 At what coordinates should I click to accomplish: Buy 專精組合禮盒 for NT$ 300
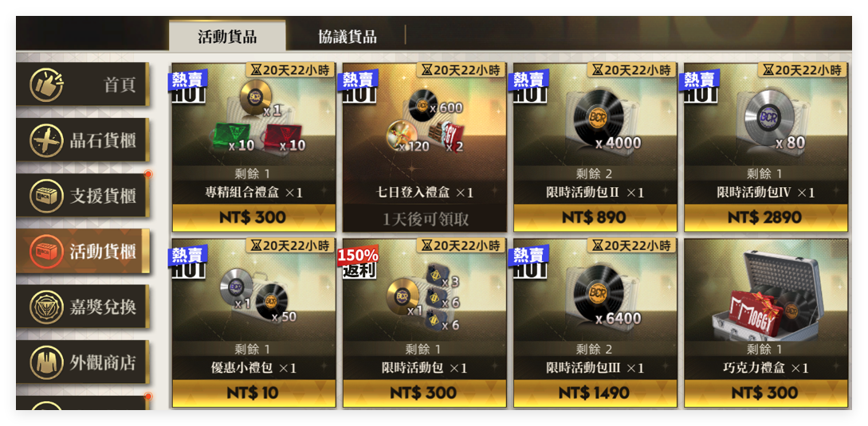253,218
